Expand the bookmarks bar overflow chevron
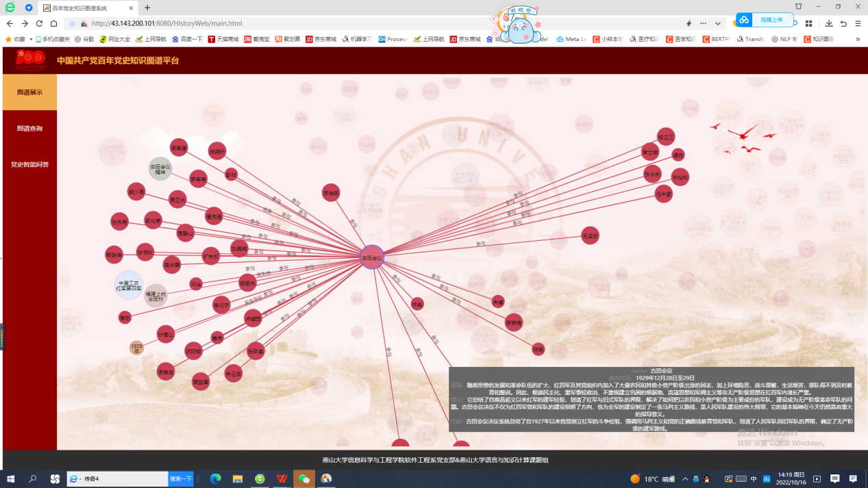 [x=857, y=39]
